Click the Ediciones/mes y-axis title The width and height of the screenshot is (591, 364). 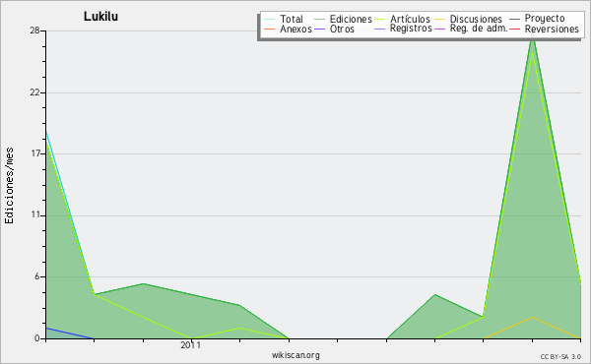10,186
